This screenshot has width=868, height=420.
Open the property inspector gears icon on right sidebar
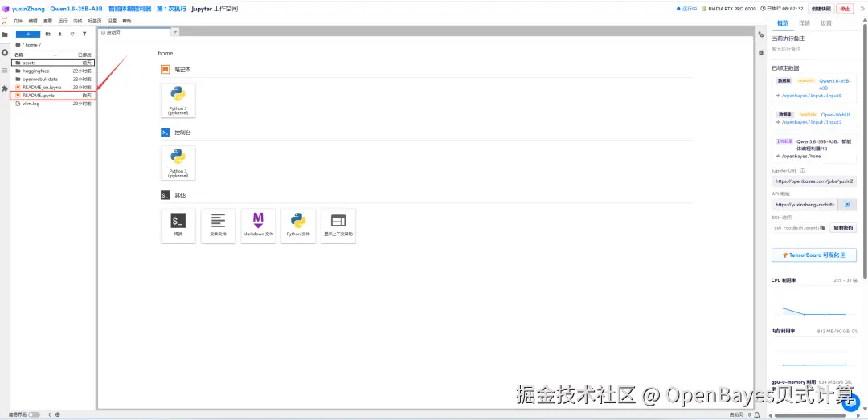click(761, 35)
